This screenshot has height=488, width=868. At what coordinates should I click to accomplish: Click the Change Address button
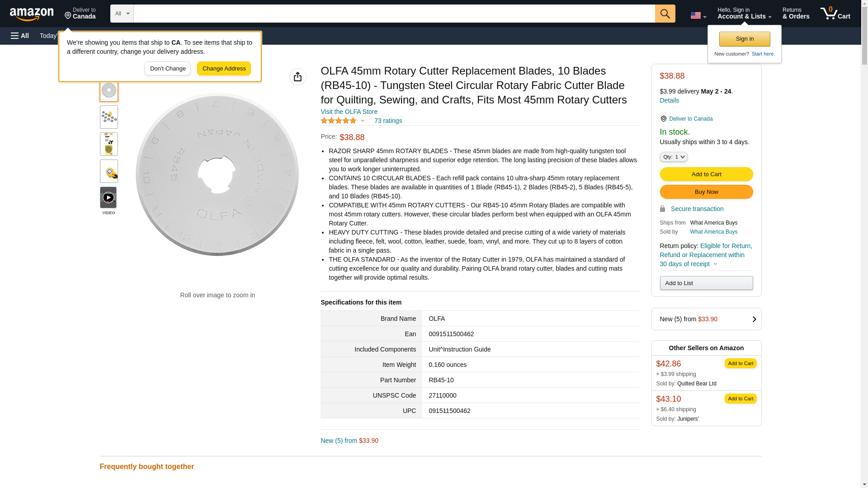click(x=224, y=69)
